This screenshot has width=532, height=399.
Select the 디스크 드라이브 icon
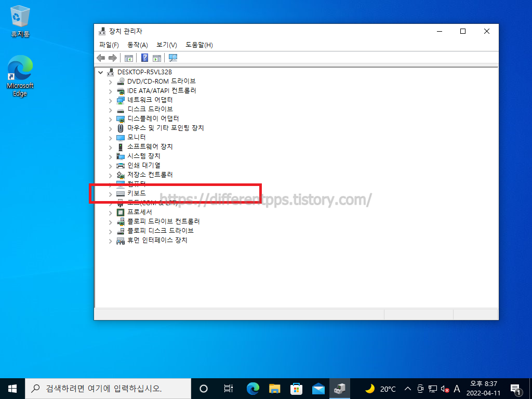pos(121,110)
